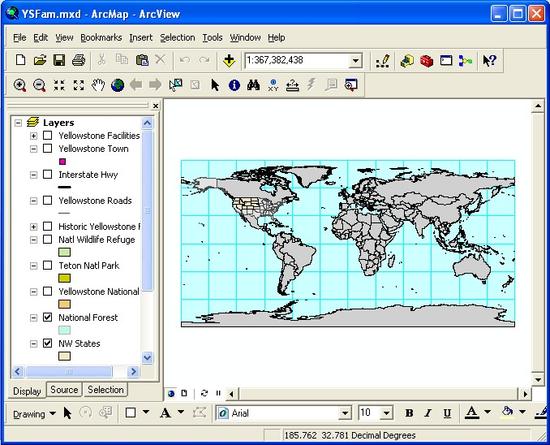This screenshot has width=550, height=445.
Task: Uncheck the National Forest layer checkbox
Action: 47,317
